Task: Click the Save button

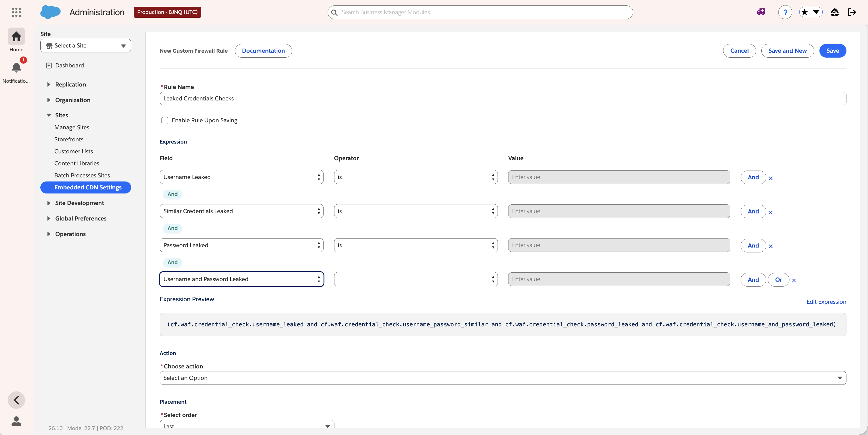Action: 833,50
